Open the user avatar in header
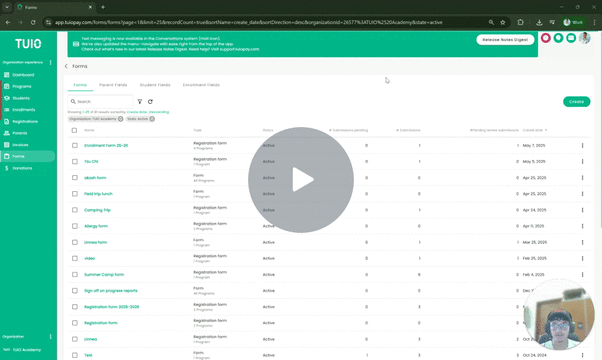 [585, 38]
